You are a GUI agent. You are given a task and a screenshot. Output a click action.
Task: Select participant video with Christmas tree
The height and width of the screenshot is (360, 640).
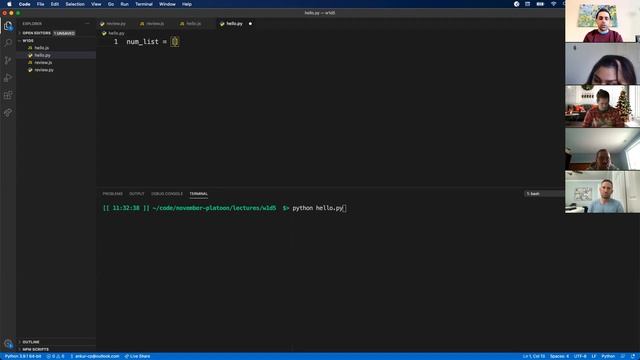tap(602, 106)
